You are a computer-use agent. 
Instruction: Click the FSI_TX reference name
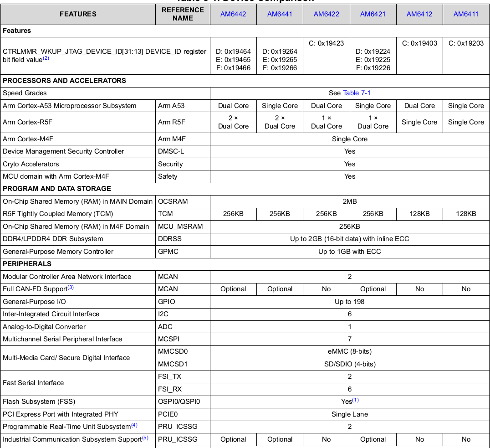(x=169, y=376)
